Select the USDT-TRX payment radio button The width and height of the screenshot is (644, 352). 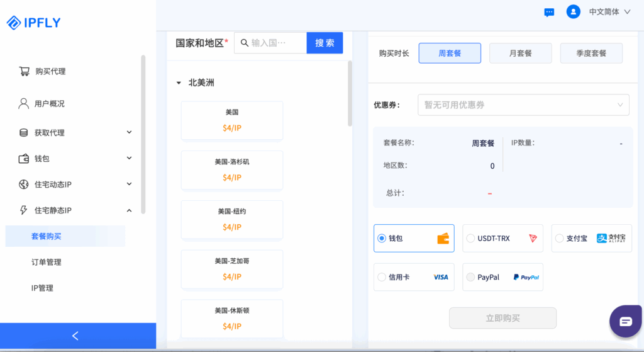click(x=470, y=238)
